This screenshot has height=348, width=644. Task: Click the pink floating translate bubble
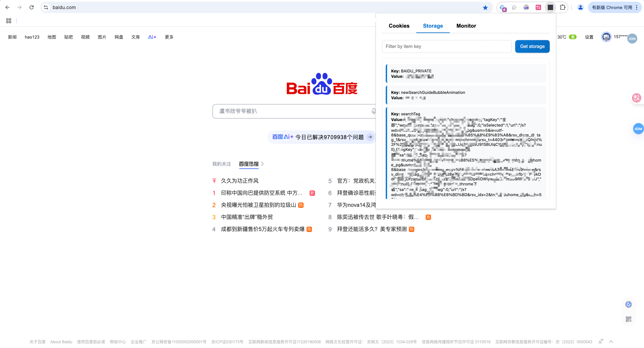coord(636,98)
